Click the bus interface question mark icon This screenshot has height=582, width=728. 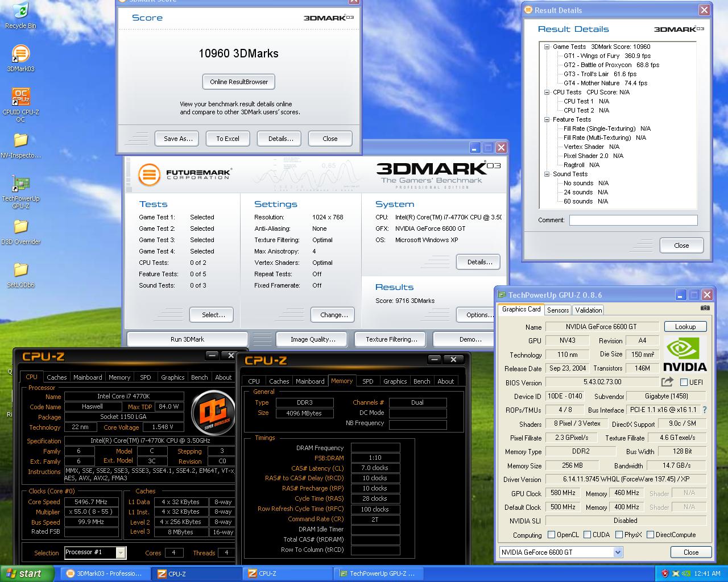point(705,410)
